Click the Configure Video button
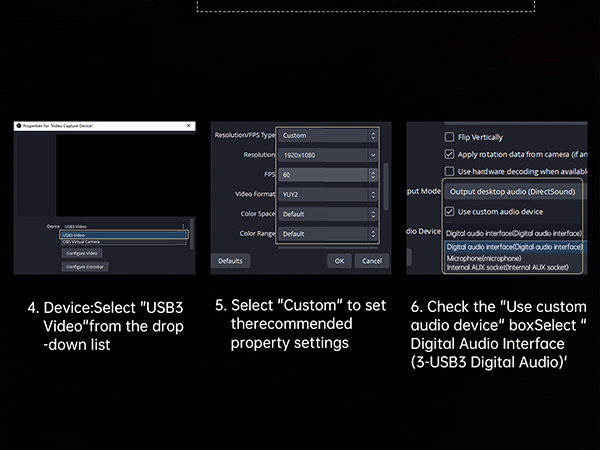This screenshot has height=450, width=600. click(x=82, y=253)
